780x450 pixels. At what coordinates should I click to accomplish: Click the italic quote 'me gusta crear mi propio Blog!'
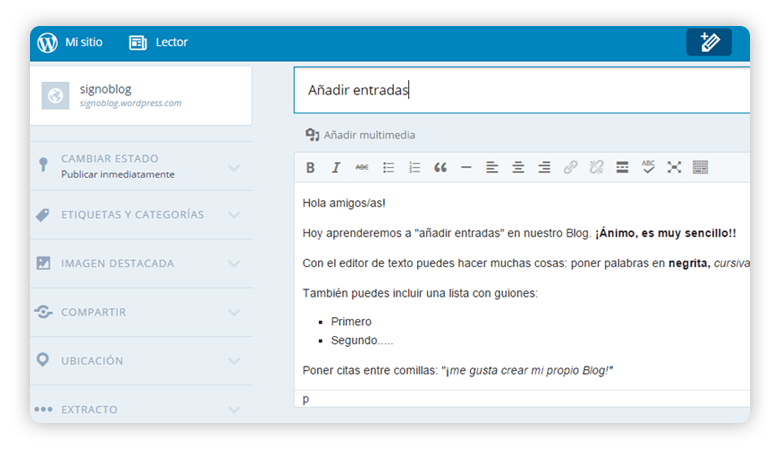point(529,370)
